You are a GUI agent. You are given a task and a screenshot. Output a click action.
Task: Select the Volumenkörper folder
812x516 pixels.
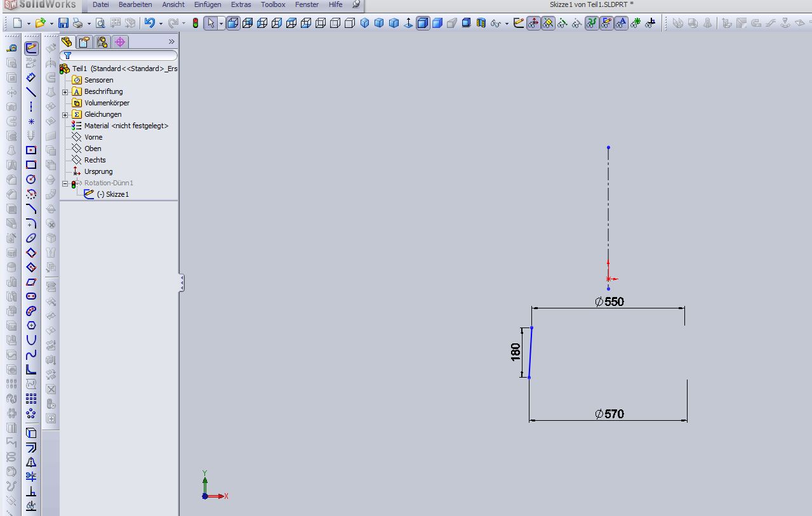click(x=107, y=103)
